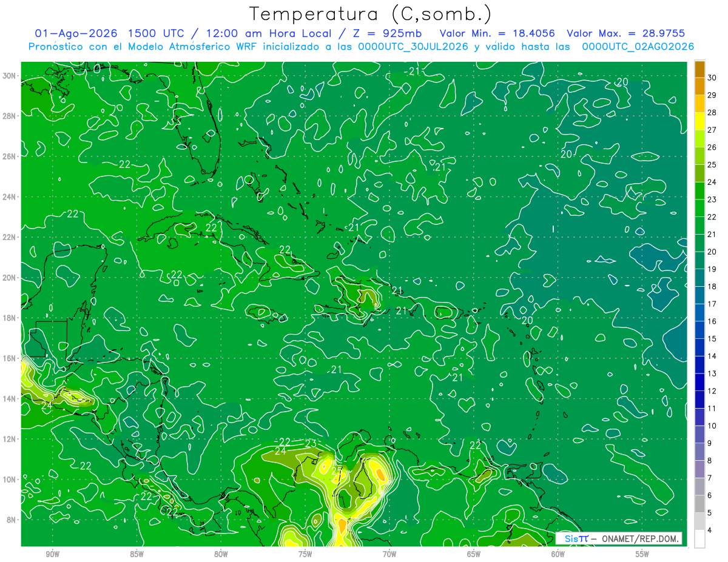Click the color scale label 24
The height and width of the screenshot is (562, 728).
click(x=712, y=182)
